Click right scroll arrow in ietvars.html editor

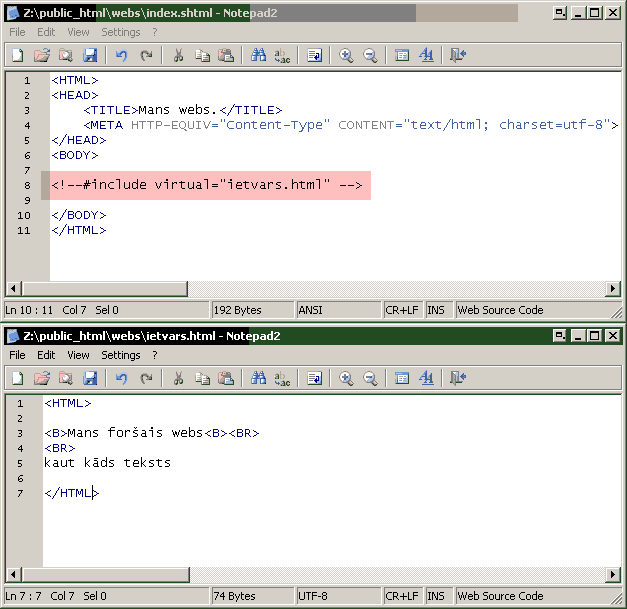point(612,575)
